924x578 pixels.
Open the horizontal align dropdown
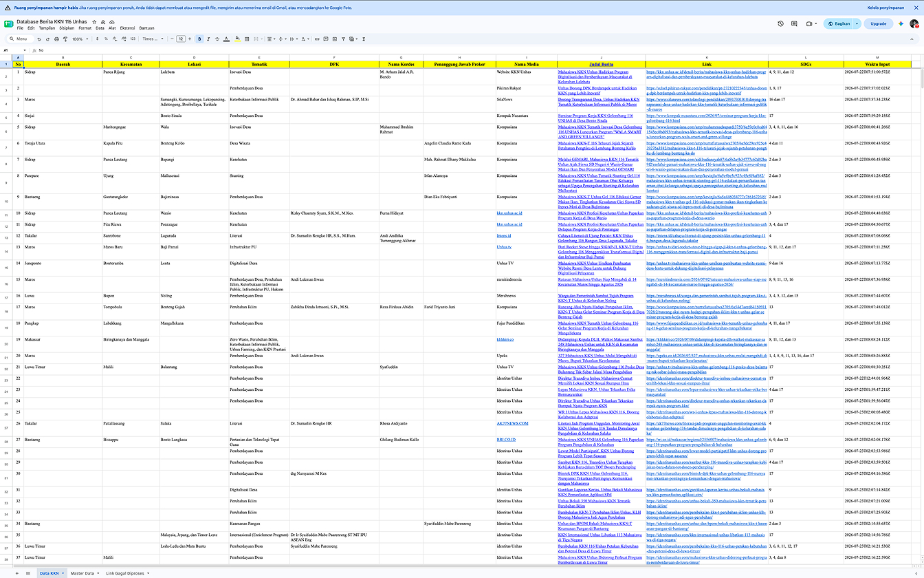click(x=272, y=39)
